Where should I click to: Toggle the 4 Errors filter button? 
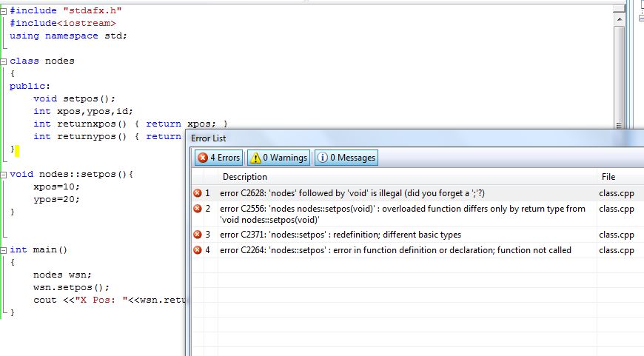(x=218, y=158)
